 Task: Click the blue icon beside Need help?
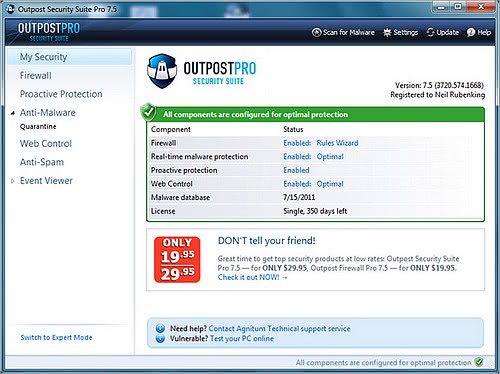pyautogui.click(x=160, y=328)
